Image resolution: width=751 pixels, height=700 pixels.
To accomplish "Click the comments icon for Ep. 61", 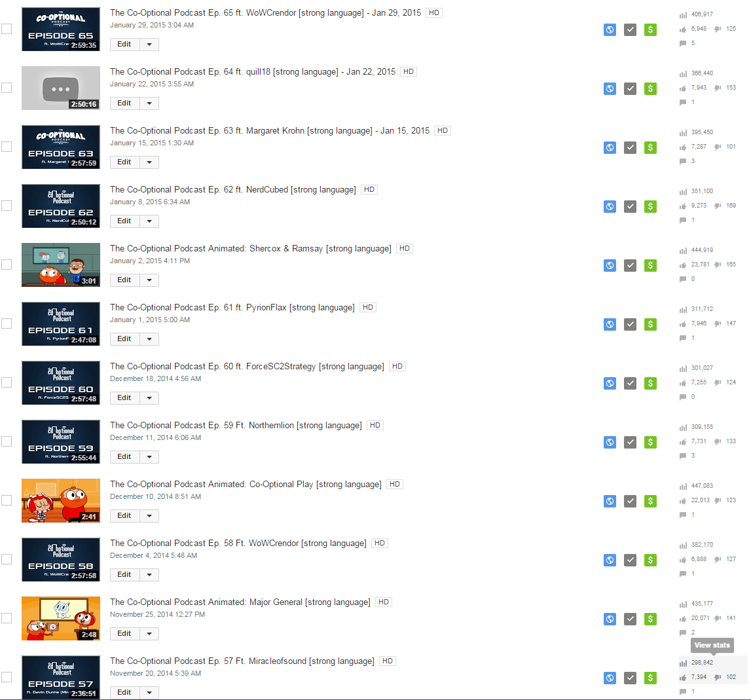I will 683,339.
